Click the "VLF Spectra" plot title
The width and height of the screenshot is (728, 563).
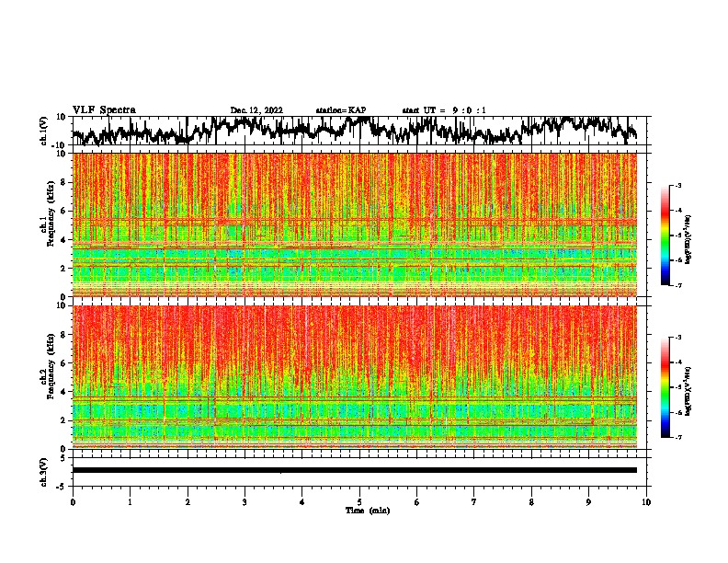tap(104, 109)
